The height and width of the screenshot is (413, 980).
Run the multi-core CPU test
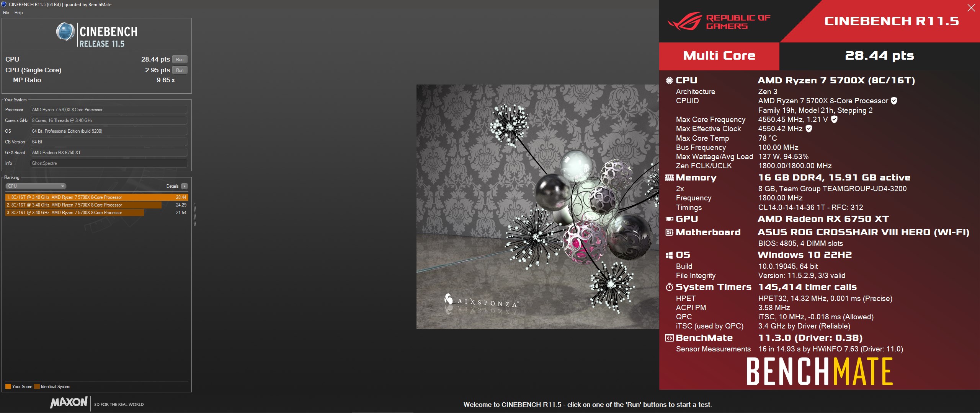click(180, 59)
